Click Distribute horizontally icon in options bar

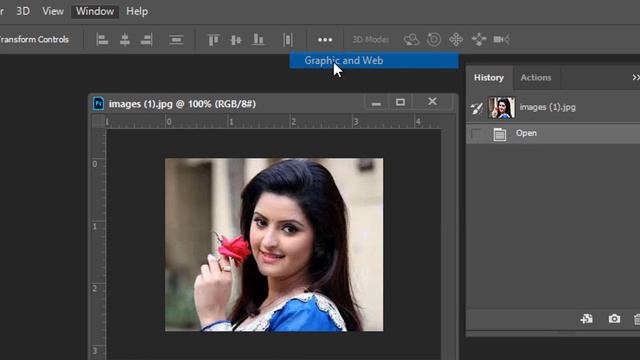pyautogui.click(x=288, y=40)
